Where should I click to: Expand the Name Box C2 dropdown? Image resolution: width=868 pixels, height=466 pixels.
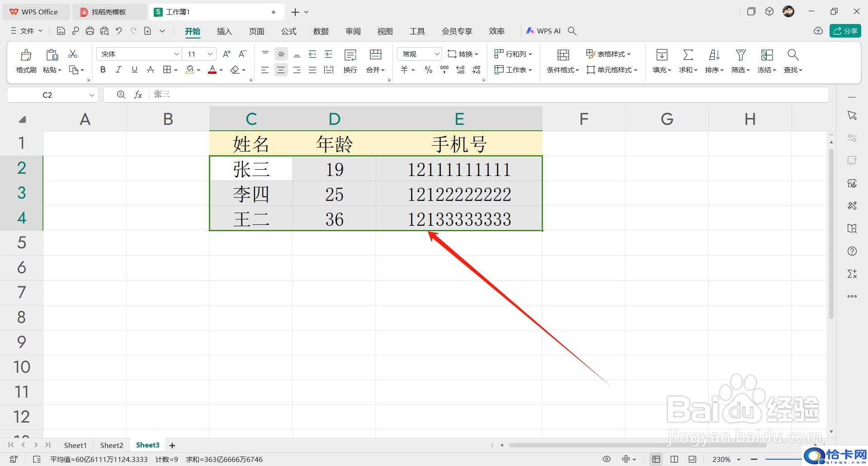pyautogui.click(x=91, y=95)
